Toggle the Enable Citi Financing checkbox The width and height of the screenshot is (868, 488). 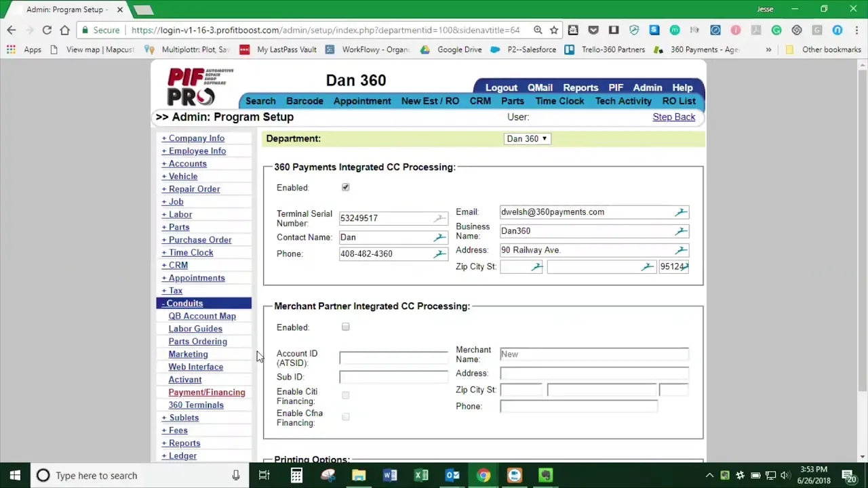346,395
